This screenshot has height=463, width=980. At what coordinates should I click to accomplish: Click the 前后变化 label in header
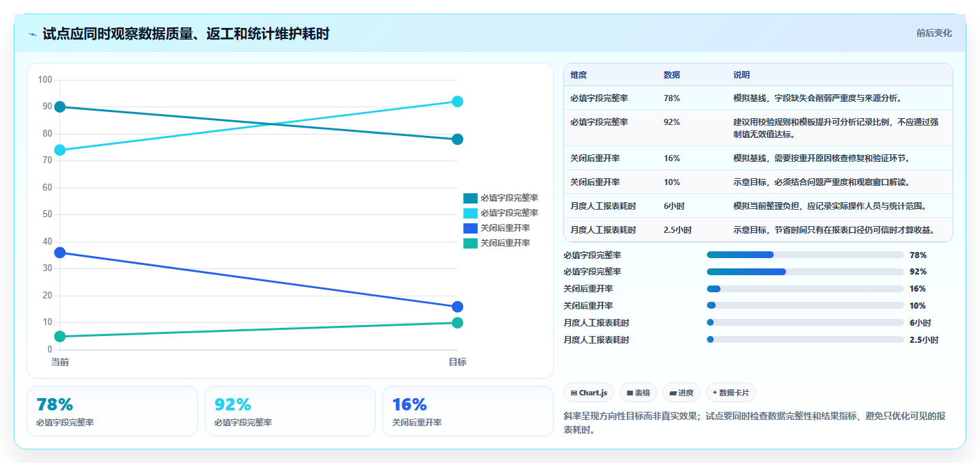(x=934, y=33)
